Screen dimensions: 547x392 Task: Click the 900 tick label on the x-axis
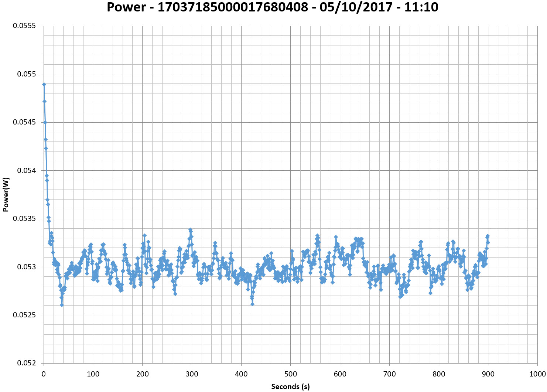click(x=488, y=374)
